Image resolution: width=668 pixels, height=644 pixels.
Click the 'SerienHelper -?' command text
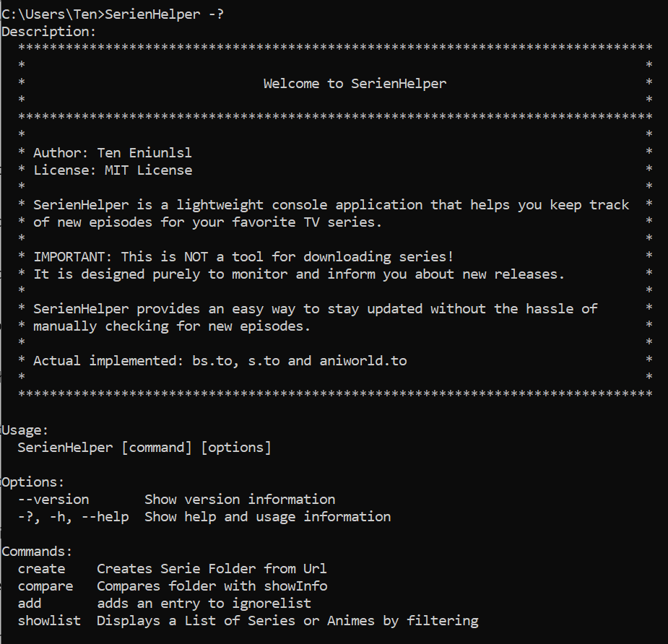coord(164,14)
